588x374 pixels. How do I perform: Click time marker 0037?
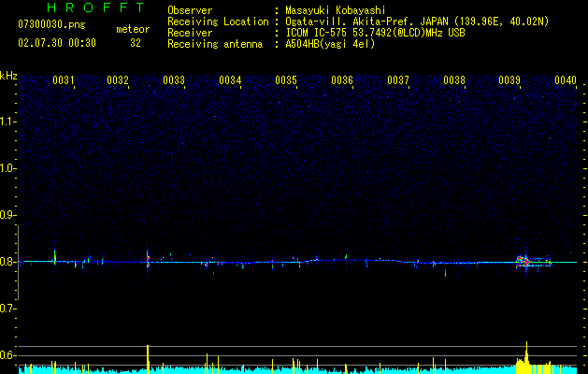(398, 80)
